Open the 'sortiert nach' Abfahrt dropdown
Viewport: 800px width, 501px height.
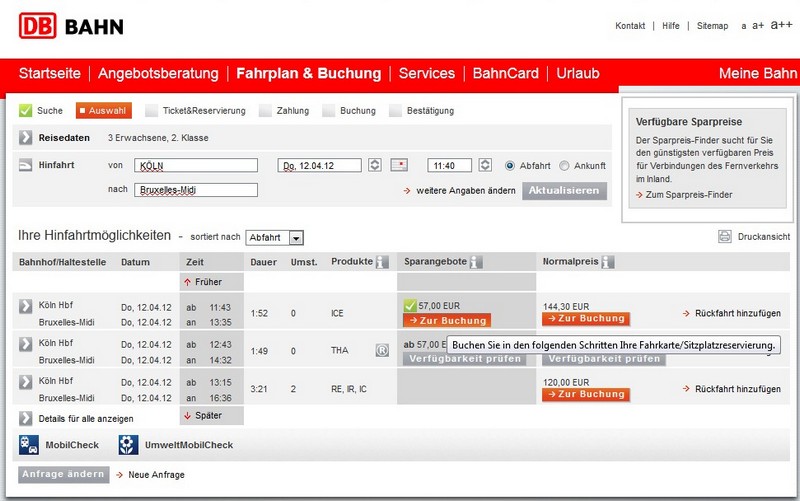point(274,237)
